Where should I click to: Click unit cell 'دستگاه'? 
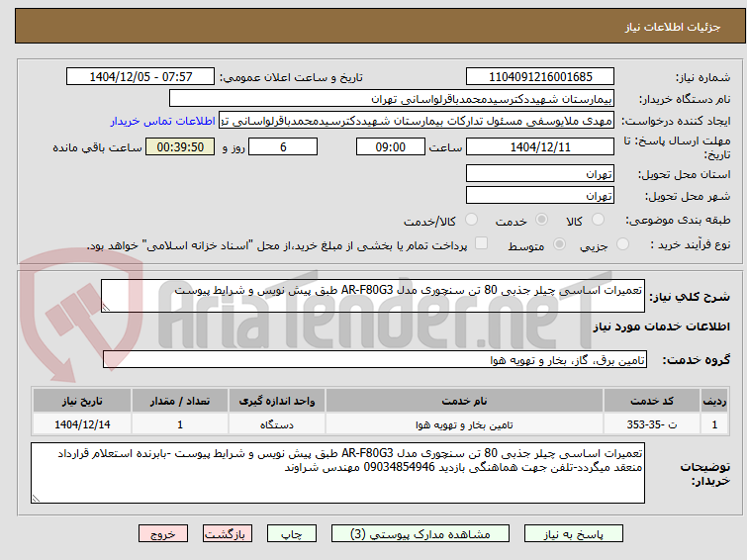point(277,424)
